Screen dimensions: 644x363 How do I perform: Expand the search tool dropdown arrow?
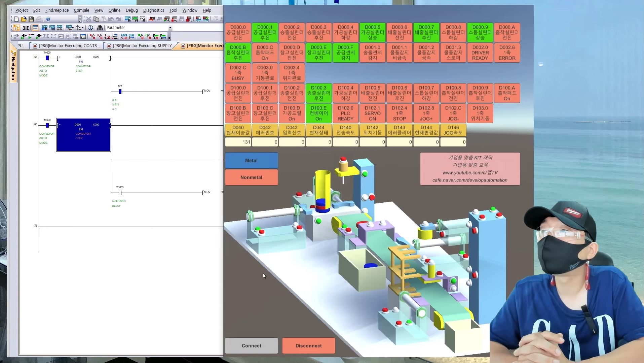pyautogui.click(x=82, y=28)
